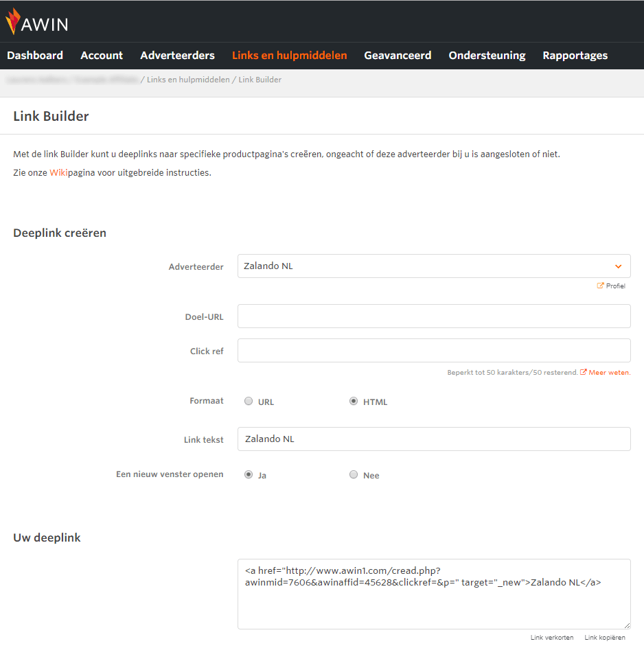Click Link kopiëren
Screen dimensions: 644x648
[605, 638]
